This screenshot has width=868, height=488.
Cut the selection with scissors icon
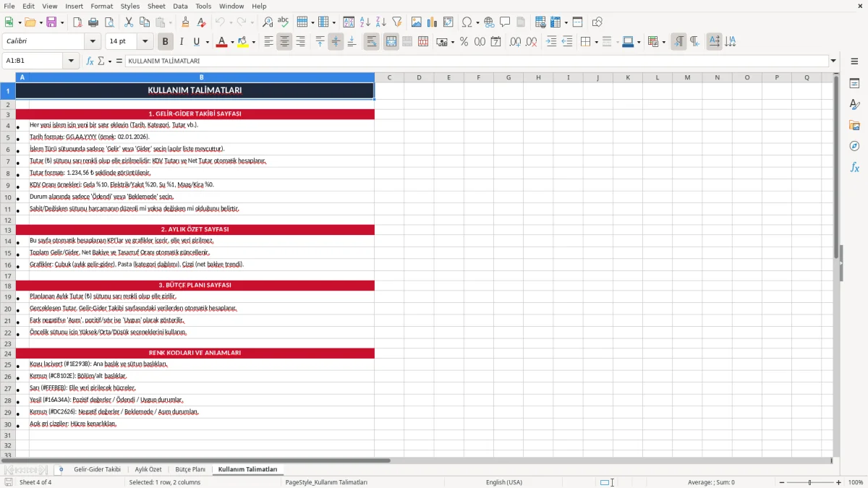click(129, 22)
